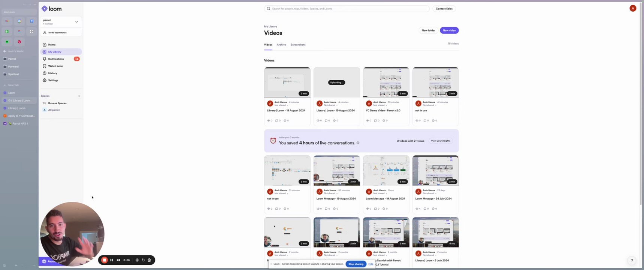Open pinned Pinterest tab in browser sidebar

point(19,42)
